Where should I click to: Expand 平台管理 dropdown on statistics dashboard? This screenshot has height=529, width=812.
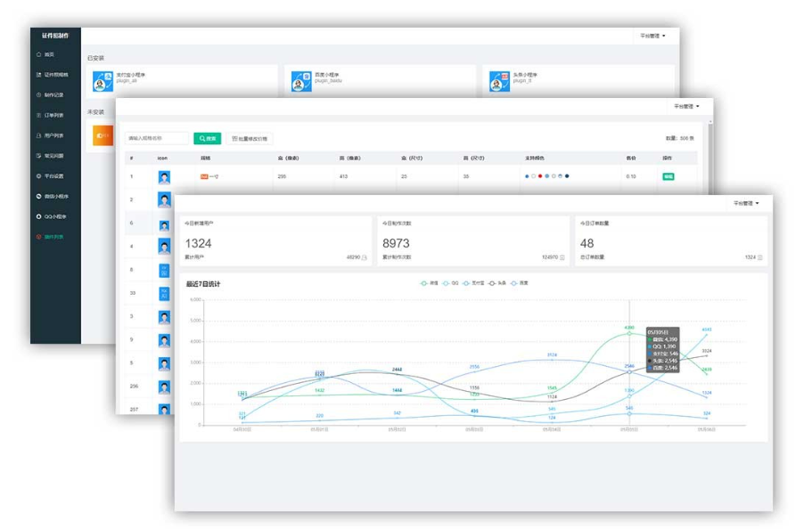746,203
